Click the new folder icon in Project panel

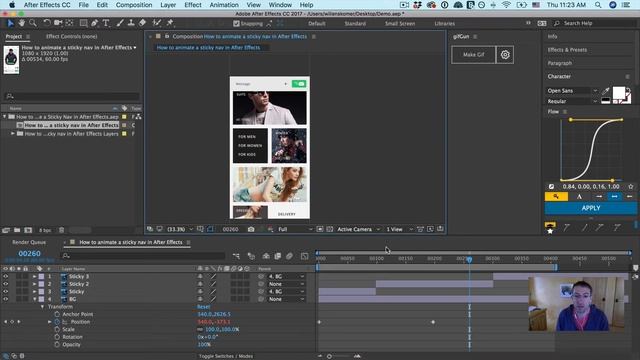[x=17, y=230]
